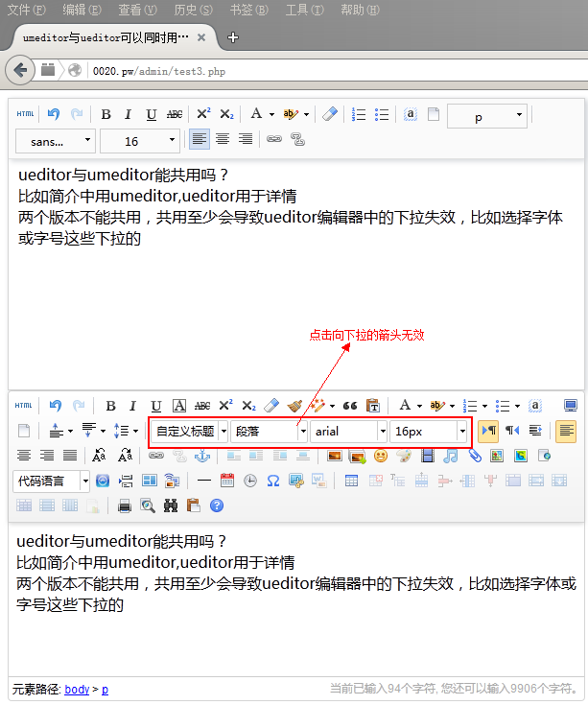The width and height of the screenshot is (588, 705).
Task: Click browser back button
Action: coord(20,70)
